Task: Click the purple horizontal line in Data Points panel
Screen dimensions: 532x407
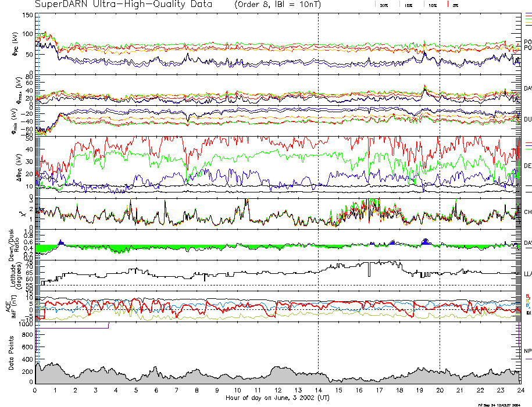Action: (73, 327)
